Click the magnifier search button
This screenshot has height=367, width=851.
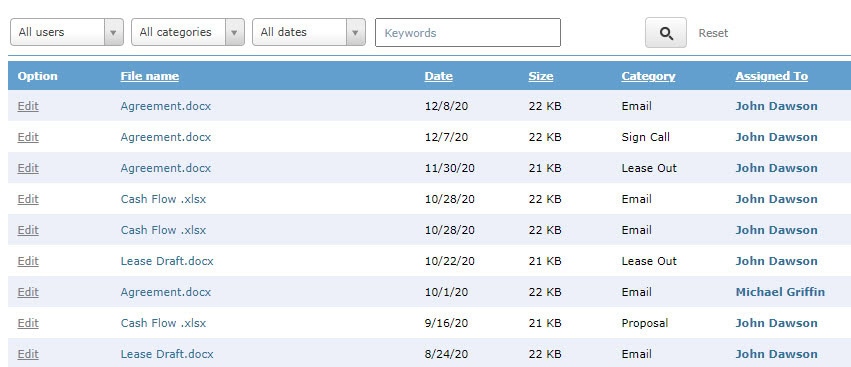point(665,33)
